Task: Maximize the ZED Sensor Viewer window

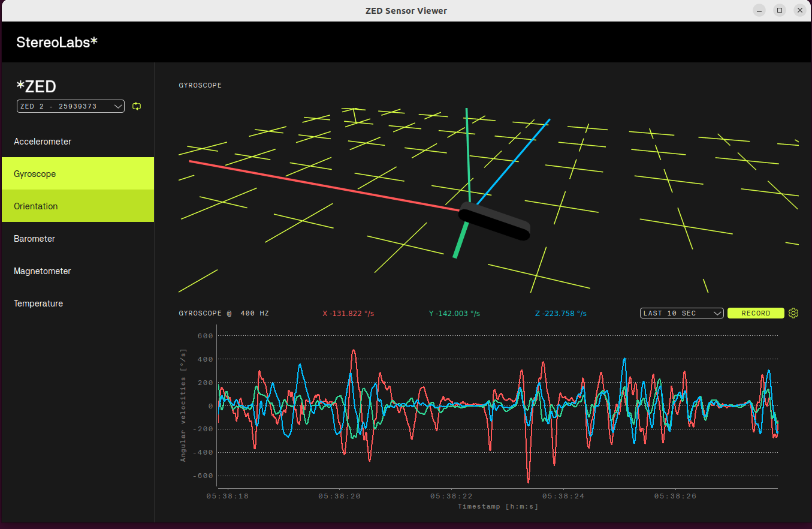Action: (780, 10)
